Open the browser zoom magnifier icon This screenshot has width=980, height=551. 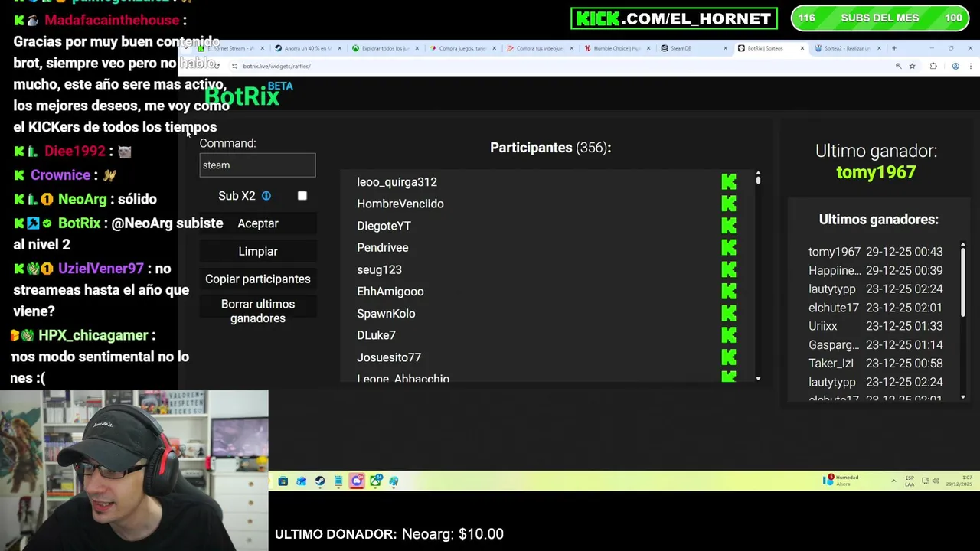(898, 67)
